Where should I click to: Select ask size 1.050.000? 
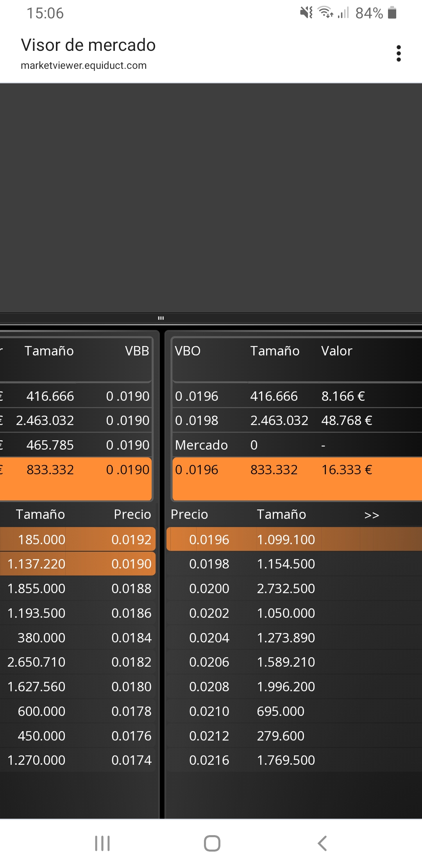click(x=286, y=613)
